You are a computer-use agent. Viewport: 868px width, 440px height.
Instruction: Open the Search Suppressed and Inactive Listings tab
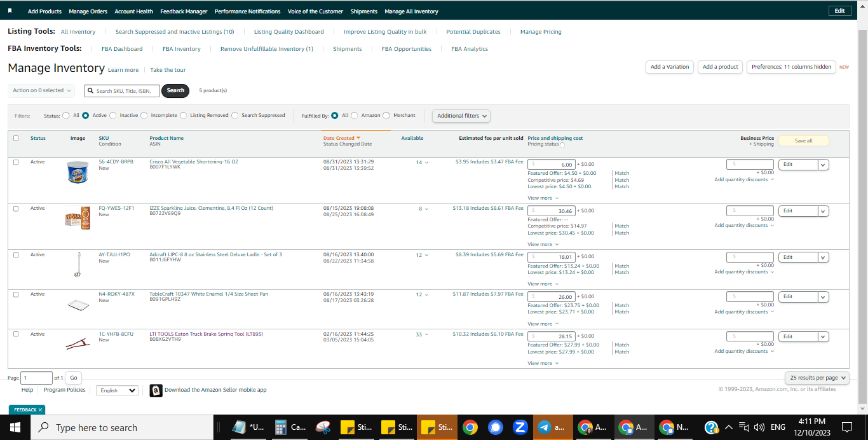pyautogui.click(x=175, y=32)
